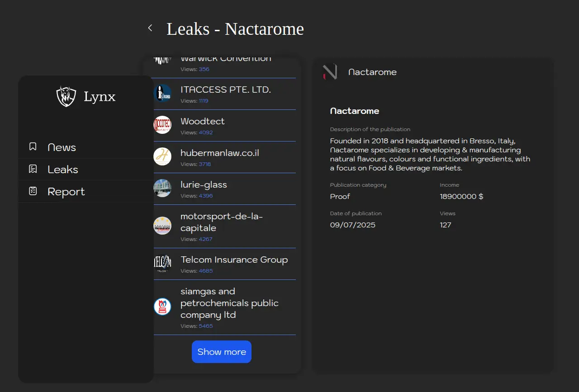Click the Lynx name text in the sidebar
579x392 pixels.
[100, 97]
